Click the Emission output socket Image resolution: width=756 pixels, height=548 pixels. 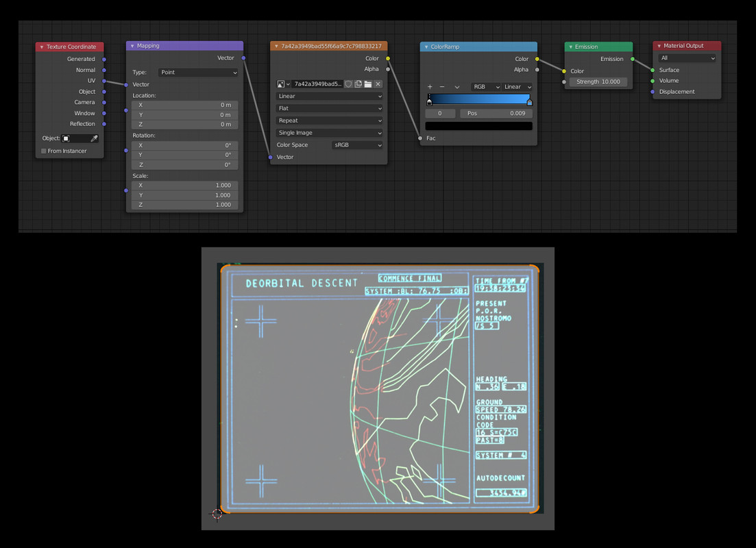[633, 59]
